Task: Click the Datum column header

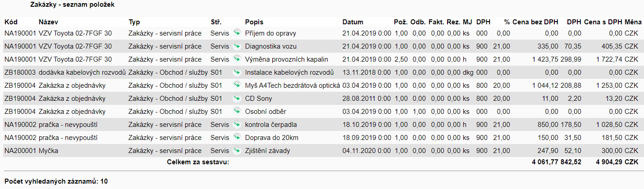Action: 352,22
